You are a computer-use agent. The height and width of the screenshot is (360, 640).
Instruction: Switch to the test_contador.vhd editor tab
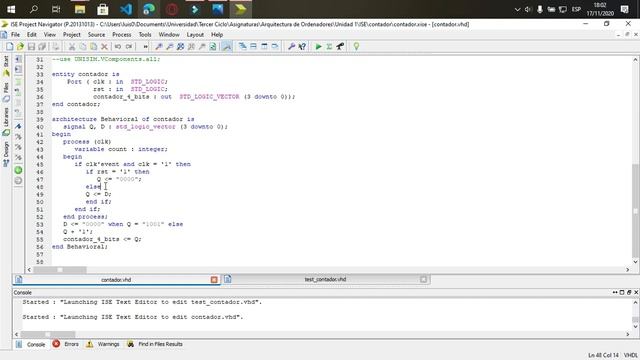(325, 279)
